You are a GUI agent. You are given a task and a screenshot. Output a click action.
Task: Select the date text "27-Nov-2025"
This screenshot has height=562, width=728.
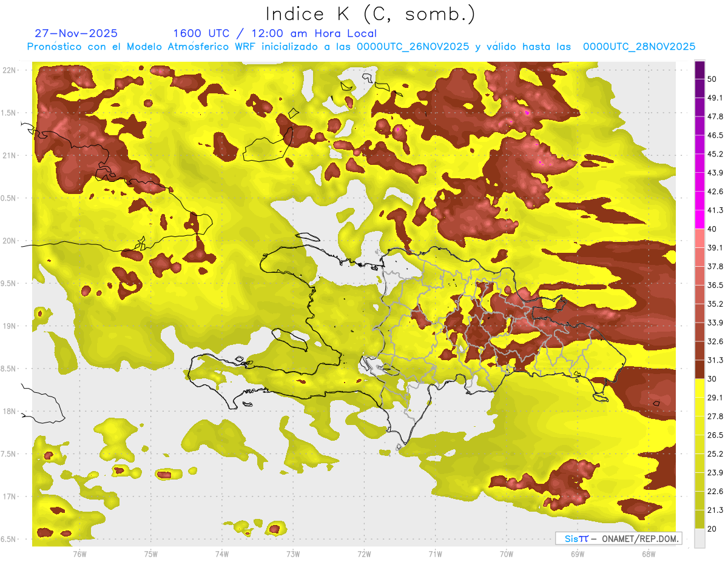(x=76, y=33)
